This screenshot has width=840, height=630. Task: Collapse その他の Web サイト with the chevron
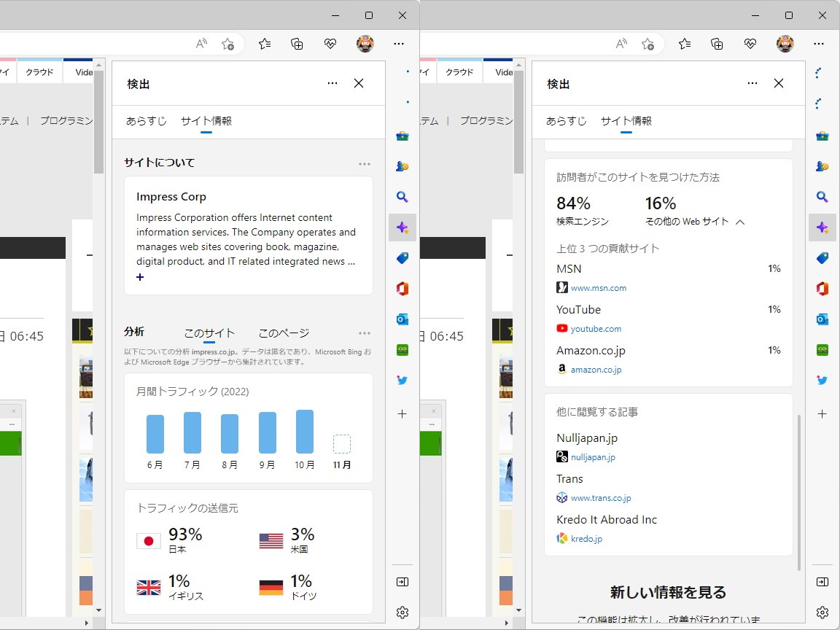pyautogui.click(x=741, y=221)
